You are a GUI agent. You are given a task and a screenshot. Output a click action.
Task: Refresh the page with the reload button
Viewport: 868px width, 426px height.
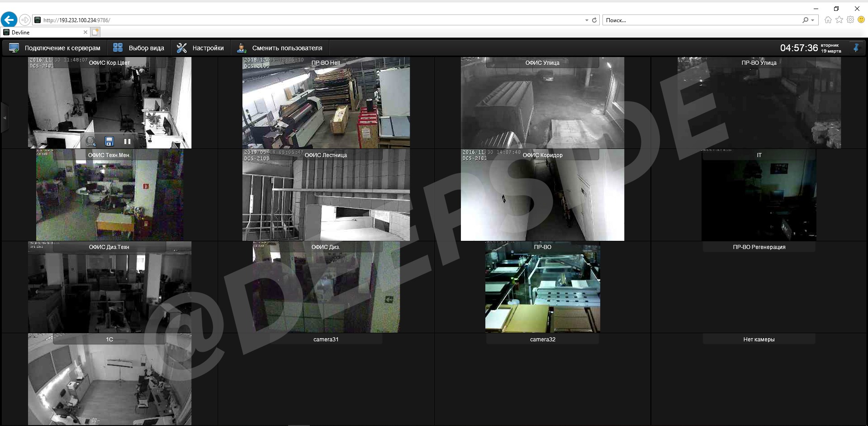pyautogui.click(x=594, y=20)
